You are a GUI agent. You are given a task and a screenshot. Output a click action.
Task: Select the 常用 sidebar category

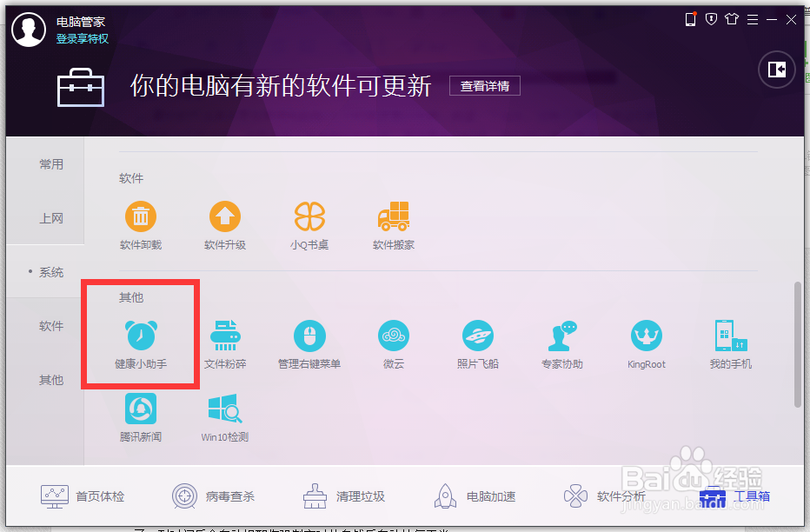click(51, 164)
